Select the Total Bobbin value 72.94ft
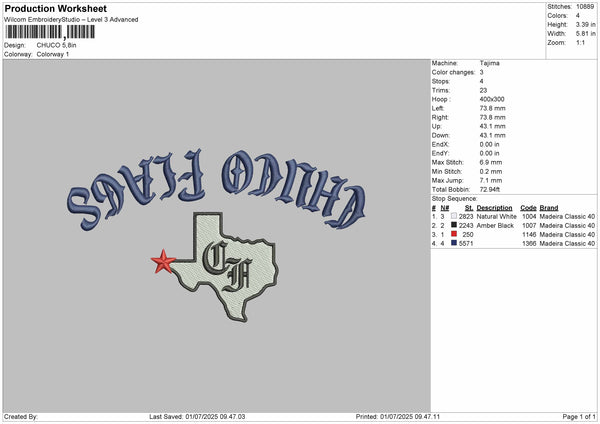Image resolution: width=600 pixels, height=424 pixels. click(x=489, y=189)
